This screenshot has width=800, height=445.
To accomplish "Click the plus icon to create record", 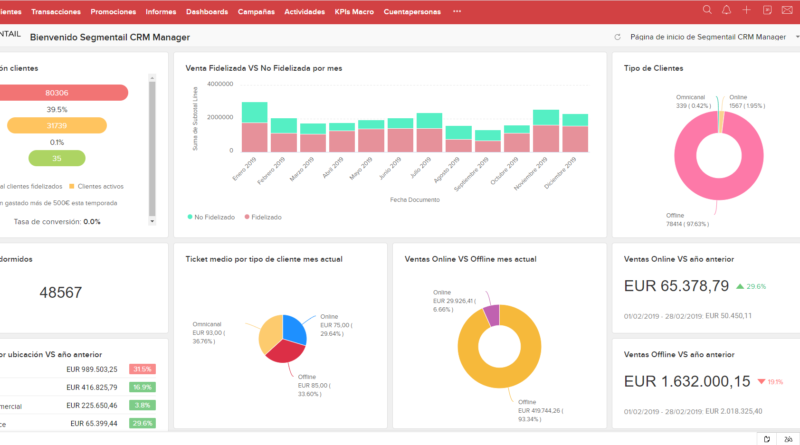I will [745, 10].
